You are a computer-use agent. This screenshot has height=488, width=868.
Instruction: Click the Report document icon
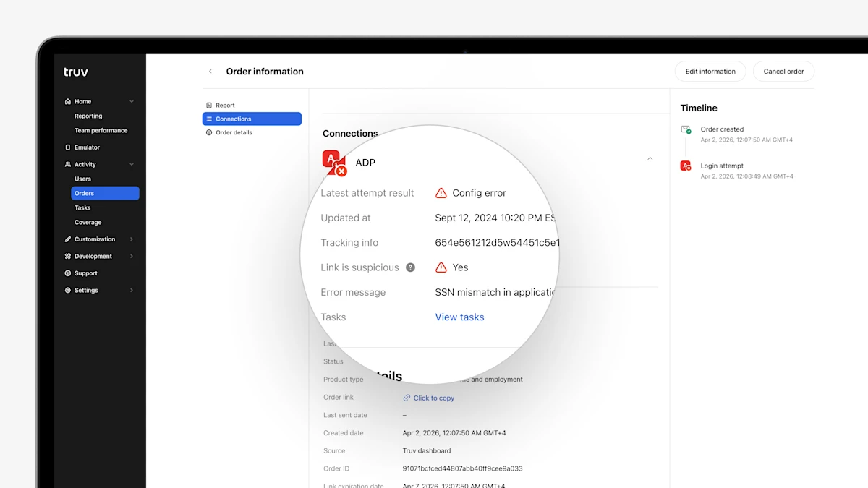click(x=209, y=106)
